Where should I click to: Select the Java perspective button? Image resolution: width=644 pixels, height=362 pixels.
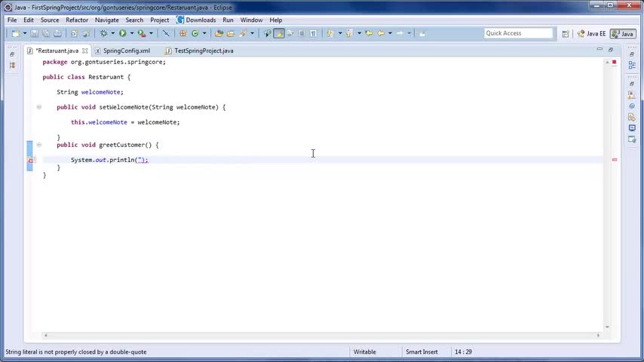623,34
